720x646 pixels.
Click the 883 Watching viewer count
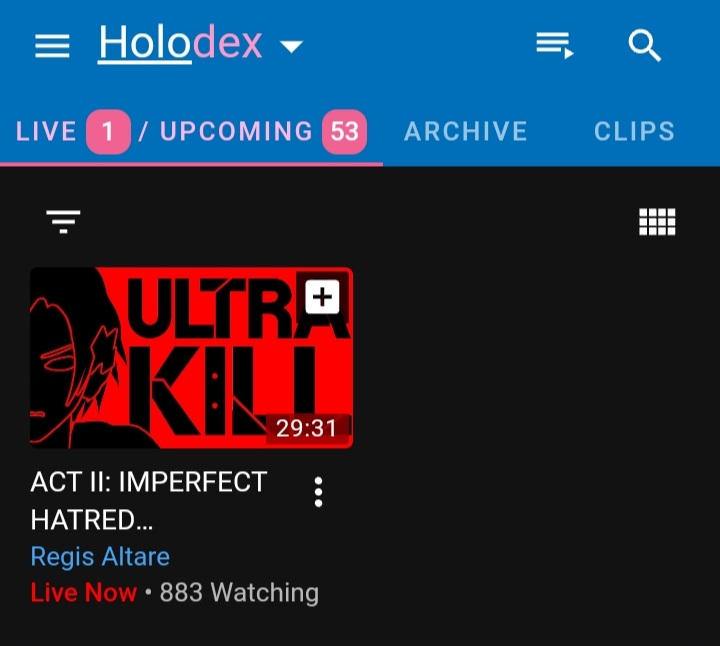[x=239, y=592]
